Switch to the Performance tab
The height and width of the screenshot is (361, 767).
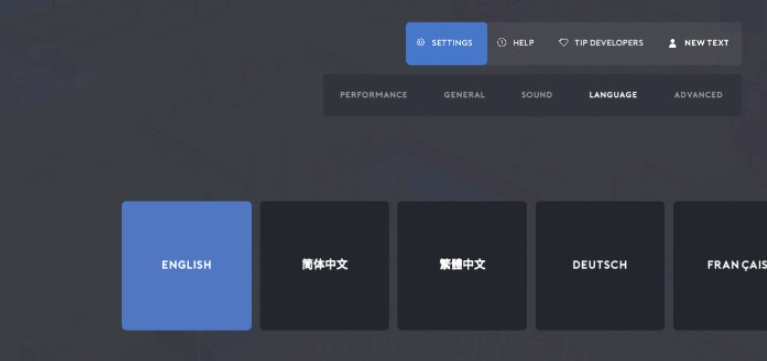[x=374, y=95]
